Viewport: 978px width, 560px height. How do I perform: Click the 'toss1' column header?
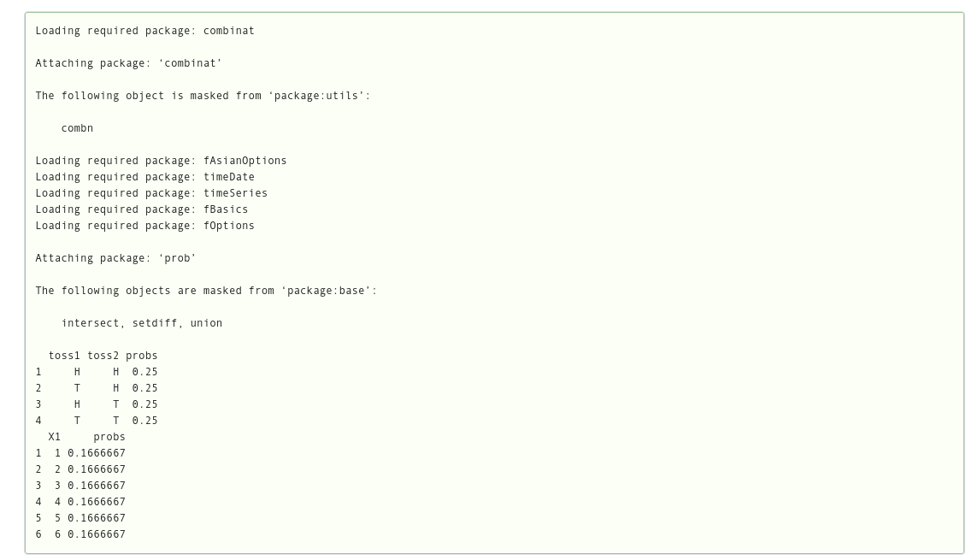click(x=64, y=356)
